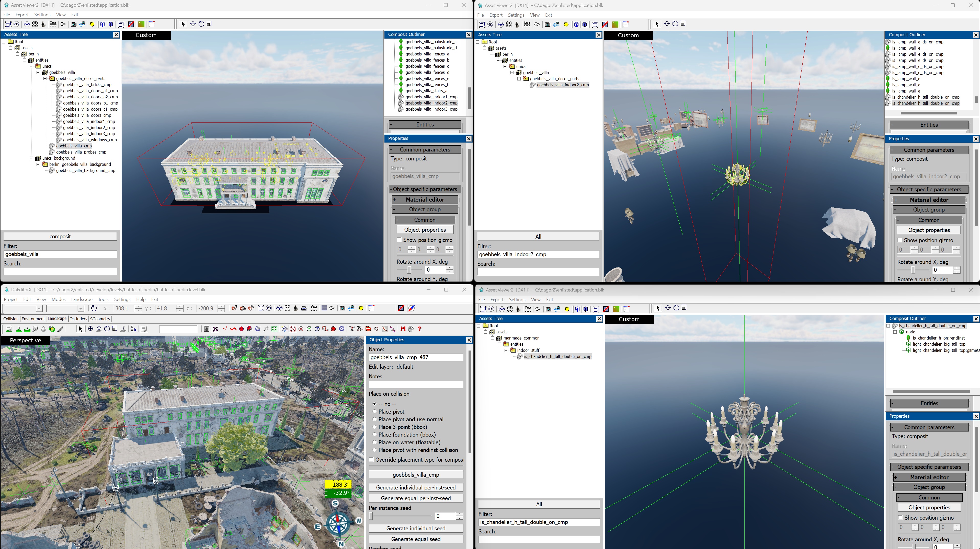This screenshot has width=980, height=549.
Task: Select the Place pivot radio option
Action: tap(374, 411)
